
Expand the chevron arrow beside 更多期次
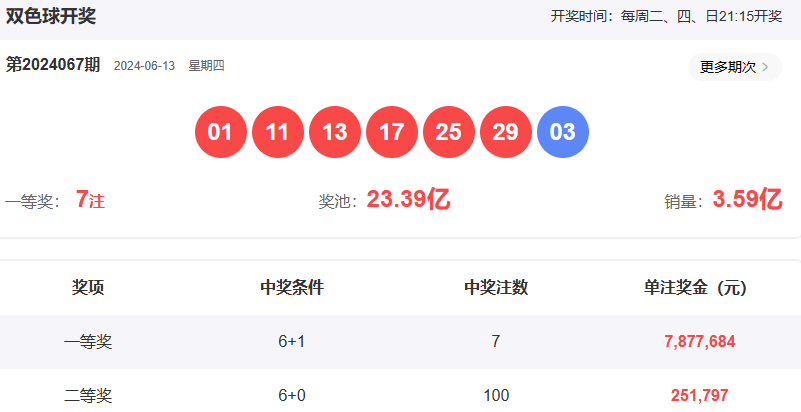pyautogui.click(x=766, y=67)
